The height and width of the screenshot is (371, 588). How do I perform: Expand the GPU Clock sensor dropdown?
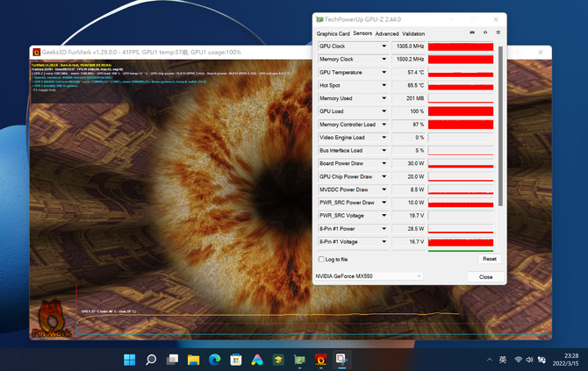(x=384, y=46)
